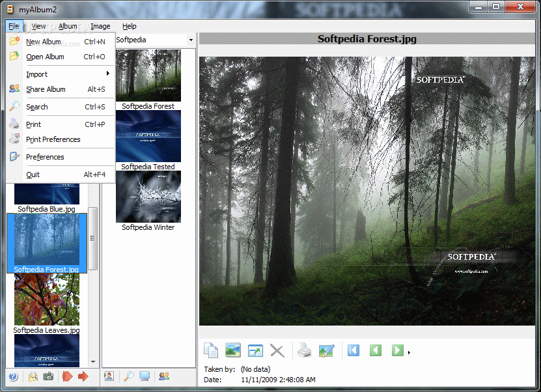
Task: Open the File menu
Action: point(14,26)
